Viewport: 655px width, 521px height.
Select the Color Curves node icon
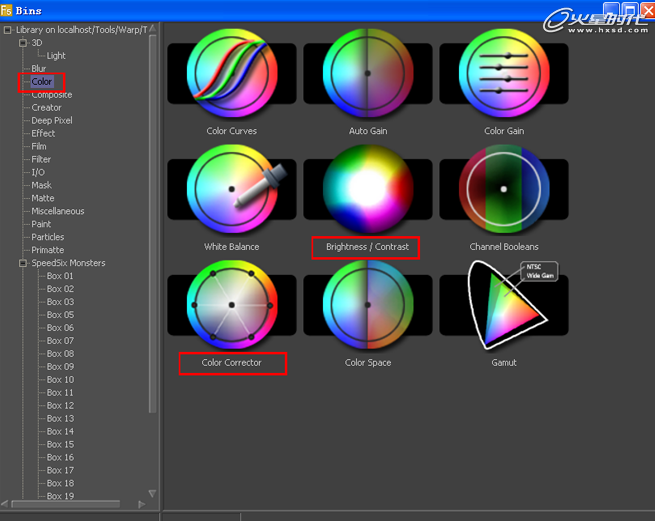click(232, 73)
